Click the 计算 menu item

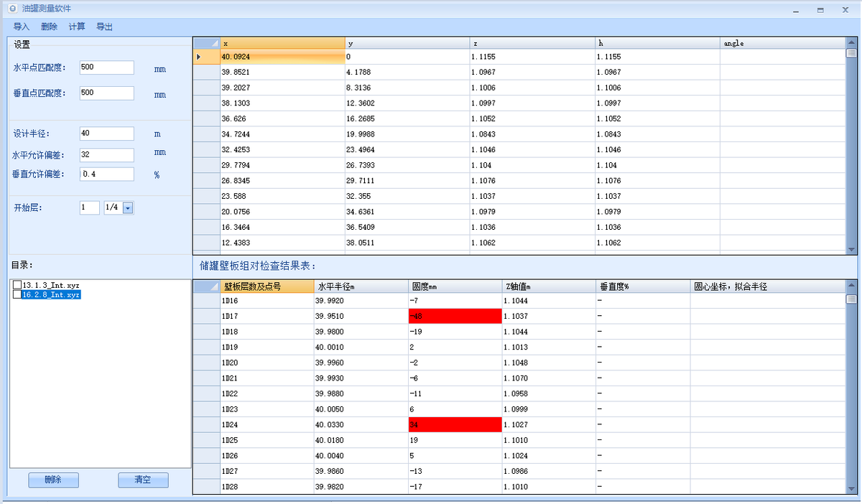tap(77, 27)
